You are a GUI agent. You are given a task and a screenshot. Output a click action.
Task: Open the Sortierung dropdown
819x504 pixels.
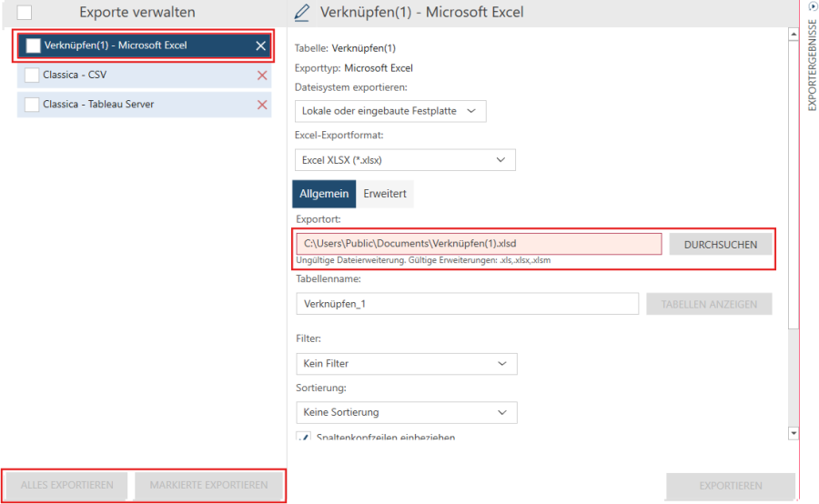coord(406,412)
